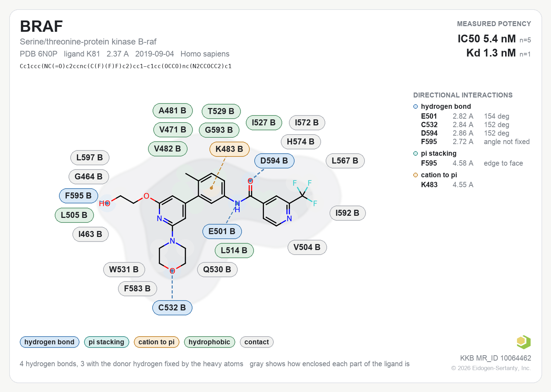The image size is (551, 392).
Task: Click residue label A481 B
Action: tap(173, 111)
